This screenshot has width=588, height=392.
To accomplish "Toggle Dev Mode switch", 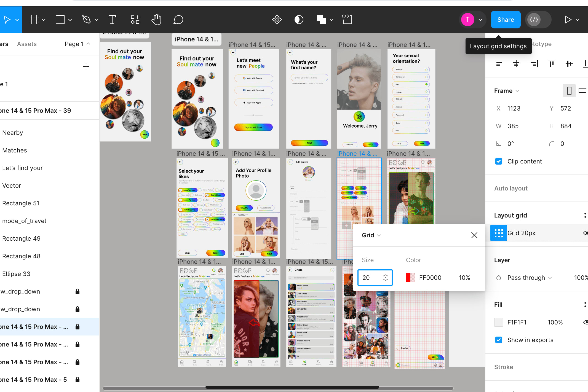I will (538, 20).
